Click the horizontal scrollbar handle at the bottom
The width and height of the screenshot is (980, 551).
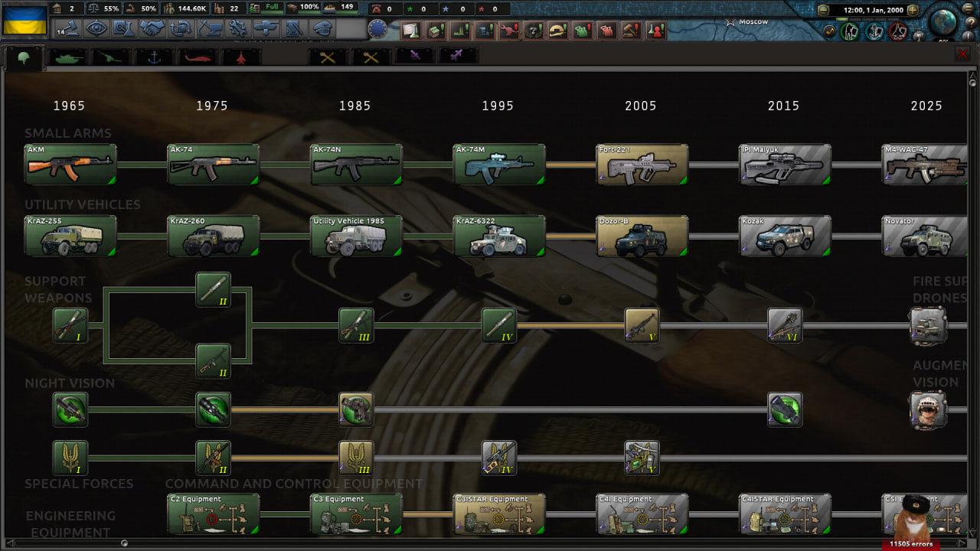click(125, 543)
